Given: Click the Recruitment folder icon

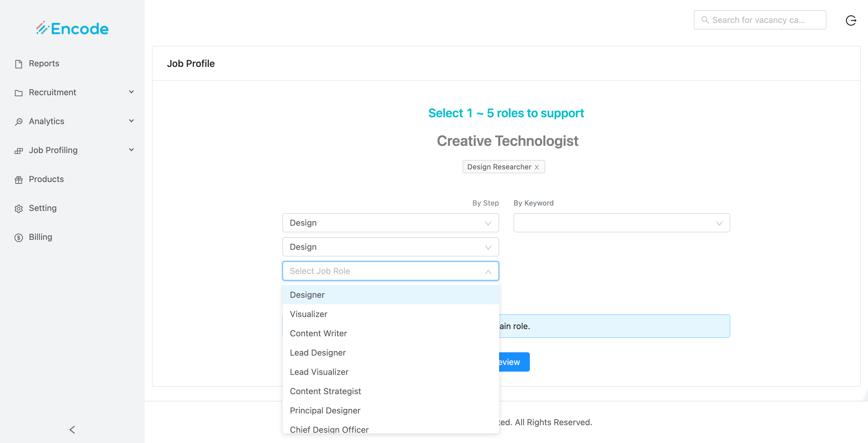Looking at the screenshot, I should coord(18,93).
